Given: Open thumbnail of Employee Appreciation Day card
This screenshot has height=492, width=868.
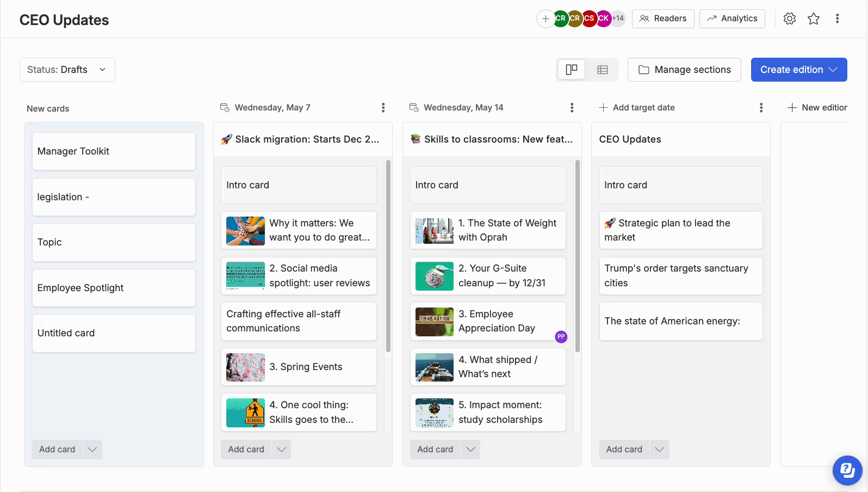Looking at the screenshot, I should pos(435,322).
